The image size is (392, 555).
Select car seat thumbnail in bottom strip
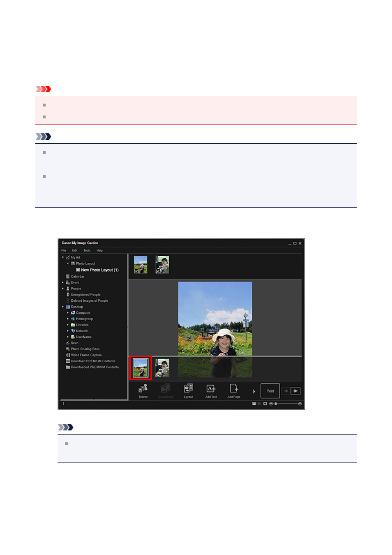(x=162, y=368)
